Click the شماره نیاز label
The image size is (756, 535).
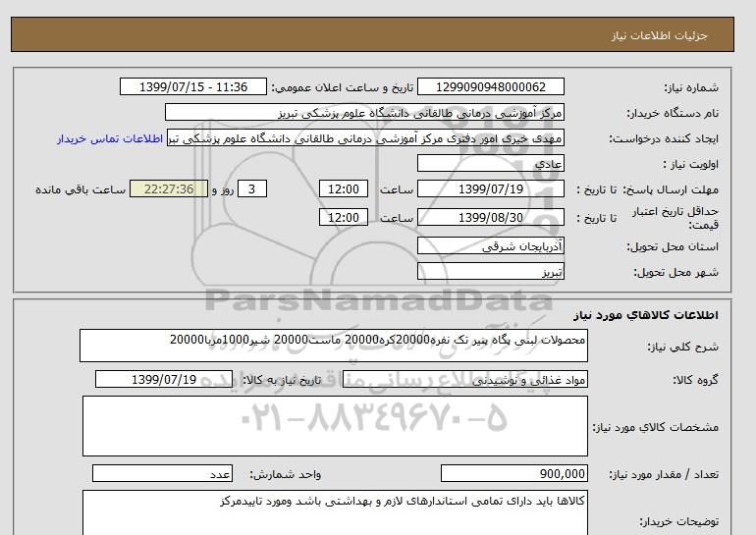tap(691, 87)
